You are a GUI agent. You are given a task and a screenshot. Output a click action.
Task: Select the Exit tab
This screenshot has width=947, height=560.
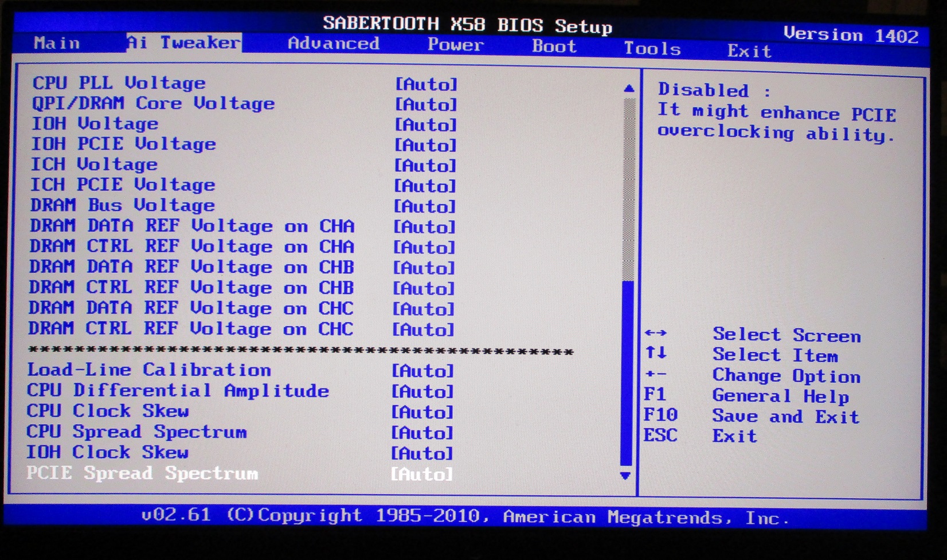(749, 51)
